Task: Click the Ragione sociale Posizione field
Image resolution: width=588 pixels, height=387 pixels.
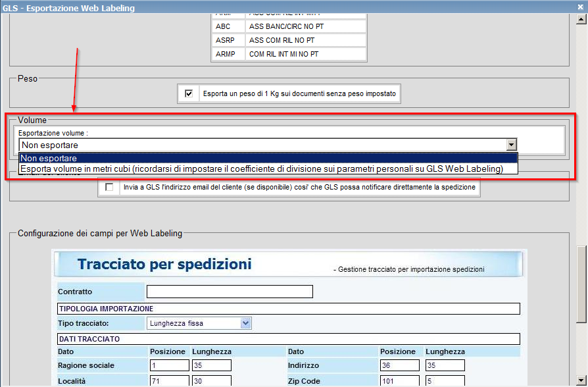Action: point(169,365)
